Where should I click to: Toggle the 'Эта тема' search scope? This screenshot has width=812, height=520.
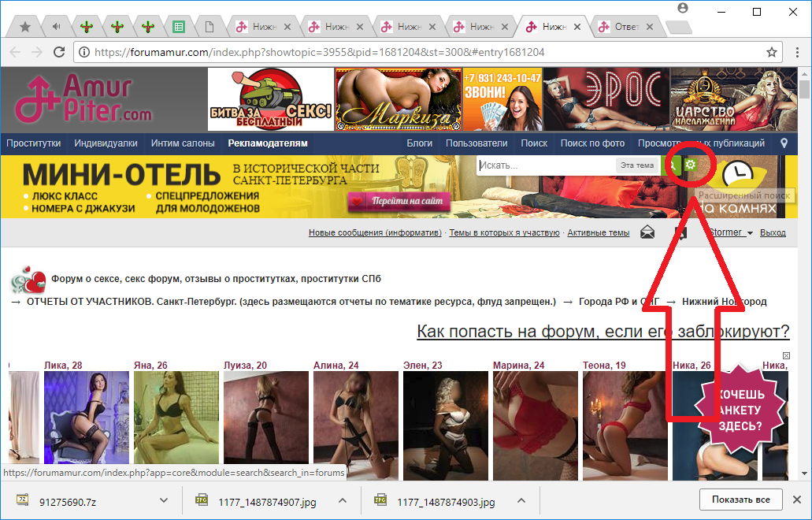click(x=636, y=165)
